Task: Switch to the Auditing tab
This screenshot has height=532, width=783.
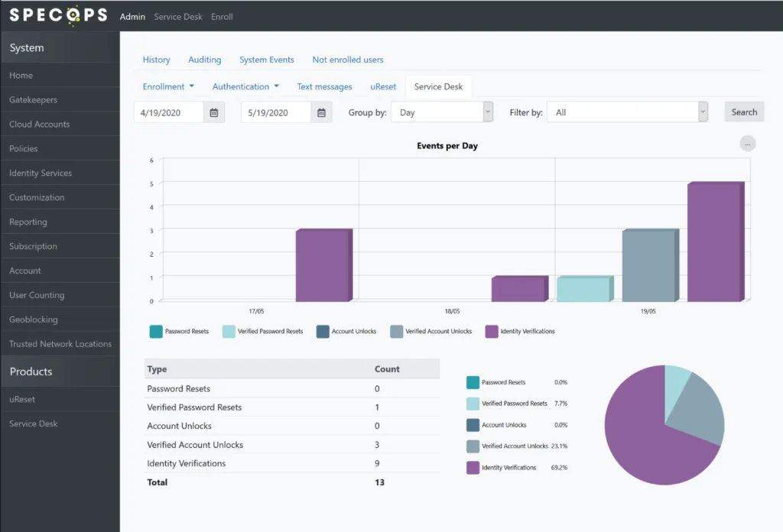Action: coord(205,60)
